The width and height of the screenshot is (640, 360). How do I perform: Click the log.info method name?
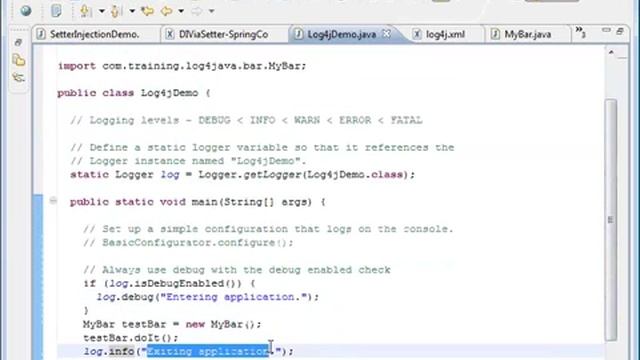[x=121, y=351]
